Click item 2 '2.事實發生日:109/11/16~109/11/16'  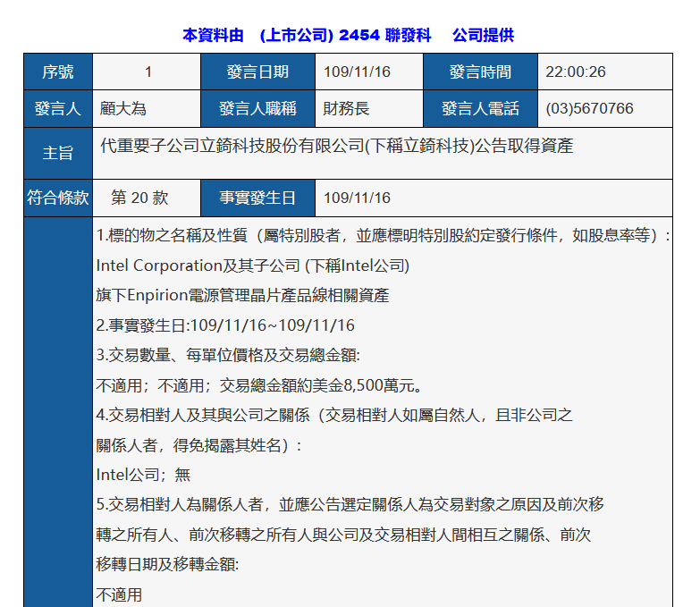point(225,325)
